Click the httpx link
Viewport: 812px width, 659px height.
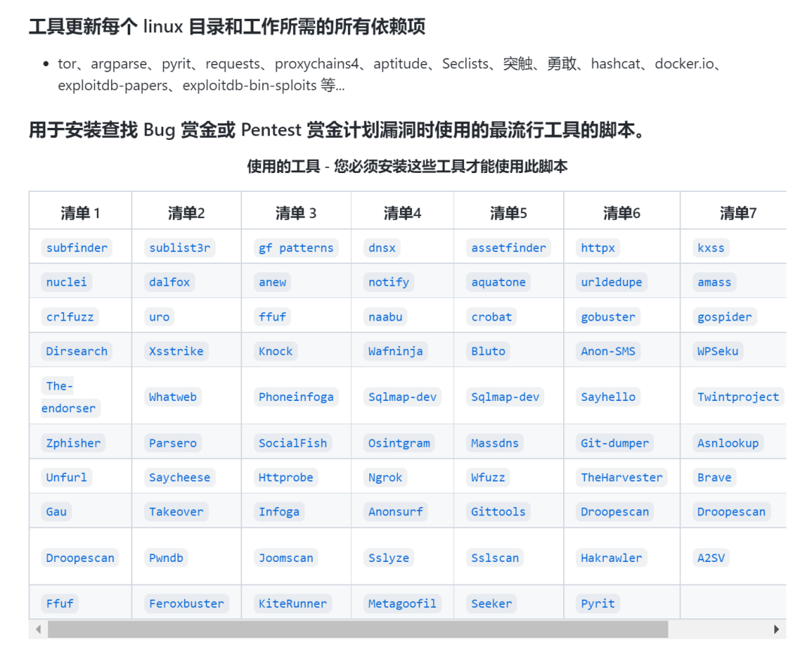[x=598, y=248]
